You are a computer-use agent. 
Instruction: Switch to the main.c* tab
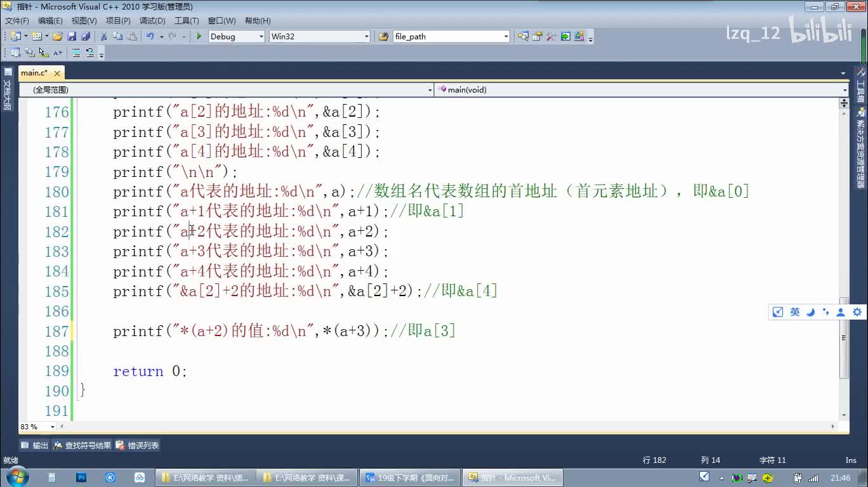pos(34,73)
